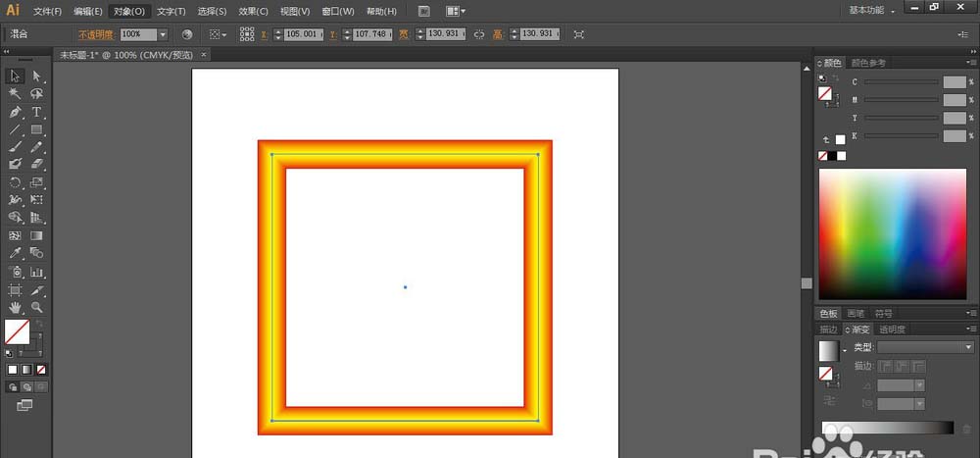Image resolution: width=980 pixels, height=458 pixels.
Task: Set Color mode button in toolbox
Action: (13, 369)
